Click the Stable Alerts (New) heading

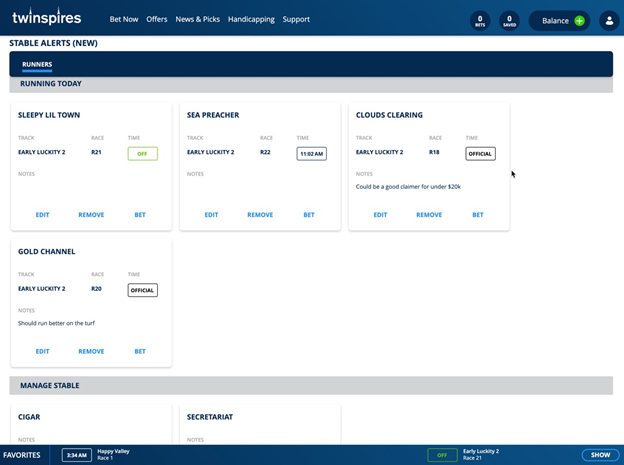[x=53, y=43]
